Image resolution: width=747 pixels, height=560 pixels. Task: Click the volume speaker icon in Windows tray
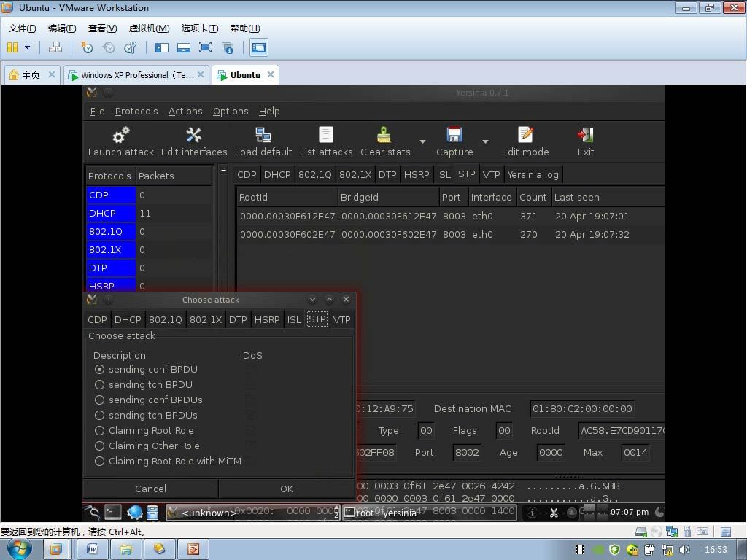684,550
